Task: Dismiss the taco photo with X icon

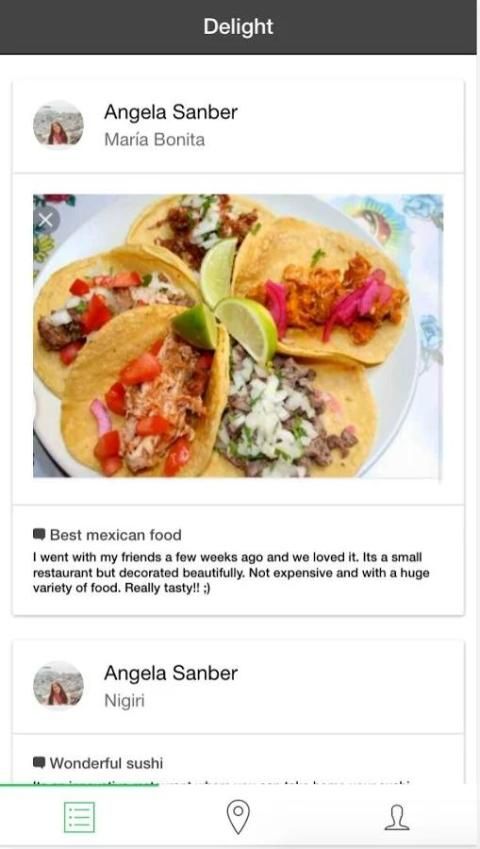Action: coord(46,220)
